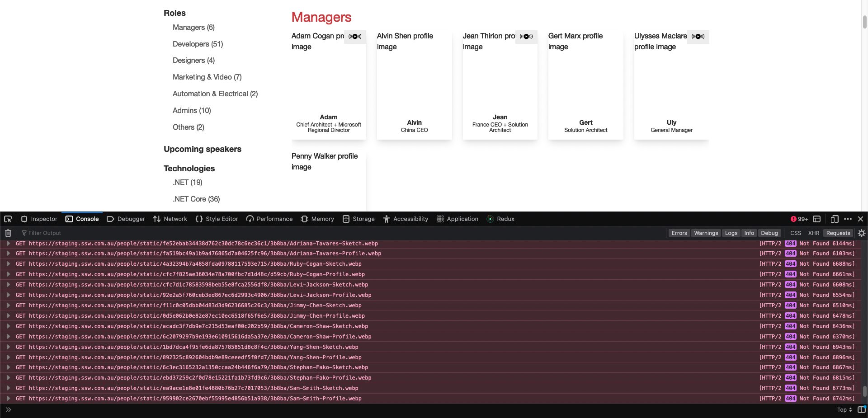Open the Top frame context dropdown
The image size is (868, 418).
(844, 410)
